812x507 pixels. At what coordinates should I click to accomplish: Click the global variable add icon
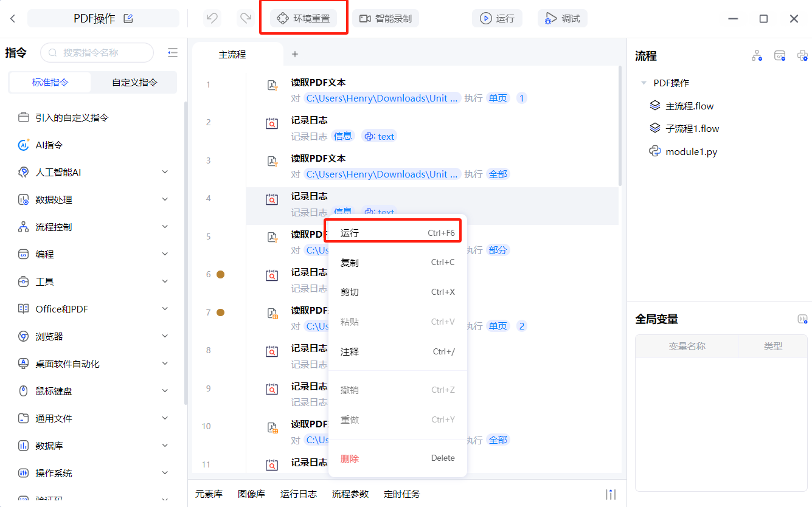[x=802, y=319]
